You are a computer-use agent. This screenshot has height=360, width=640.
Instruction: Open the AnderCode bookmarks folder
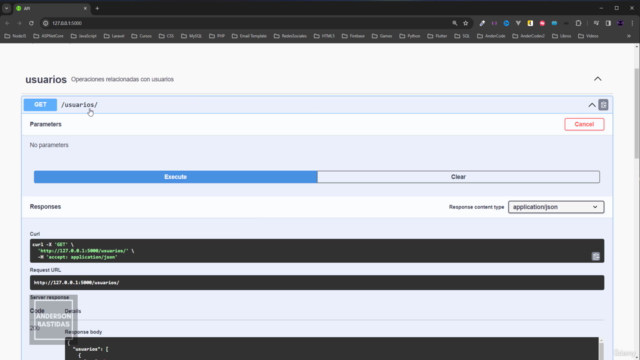(x=491, y=36)
